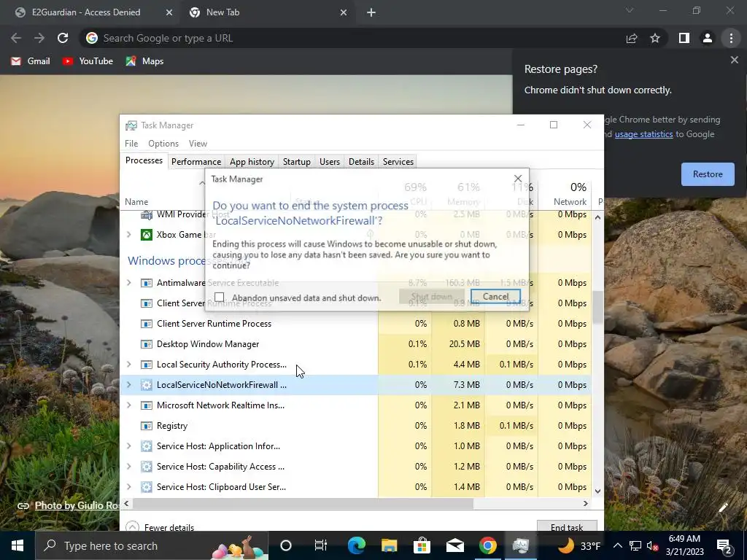Screen dimensions: 747x560
Task: Dismiss the Chrome Restore pages popup
Action: pyautogui.click(x=734, y=60)
